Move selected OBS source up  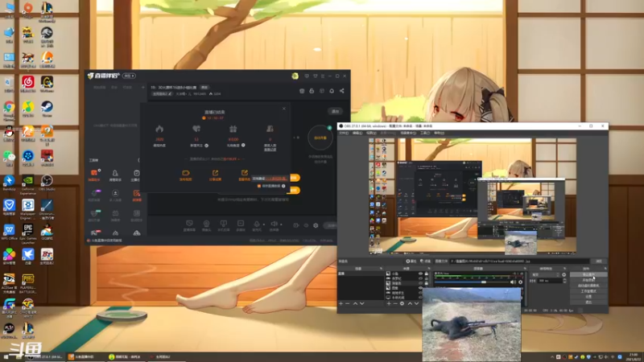tap(410, 304)
